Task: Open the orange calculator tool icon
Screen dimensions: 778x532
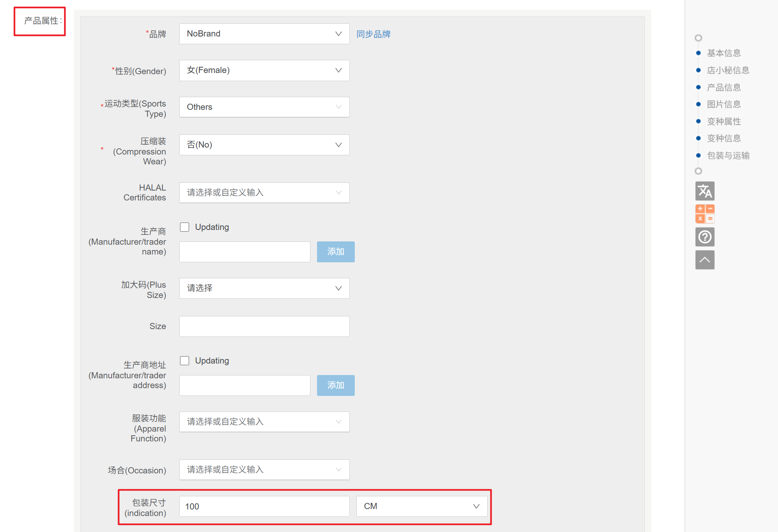Action: pyautogui.click(x=705, y=214)
